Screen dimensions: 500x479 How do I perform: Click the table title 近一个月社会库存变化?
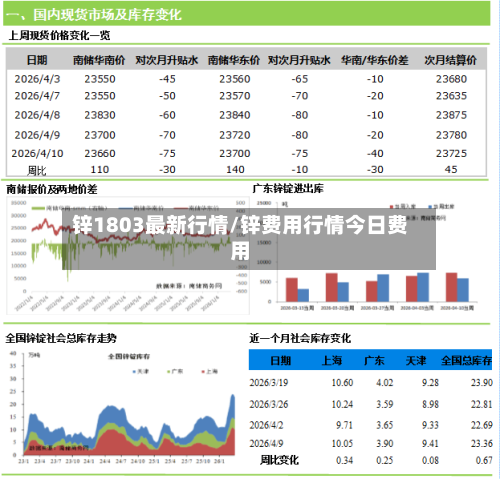pyautogui.click(x=300, y=338)
